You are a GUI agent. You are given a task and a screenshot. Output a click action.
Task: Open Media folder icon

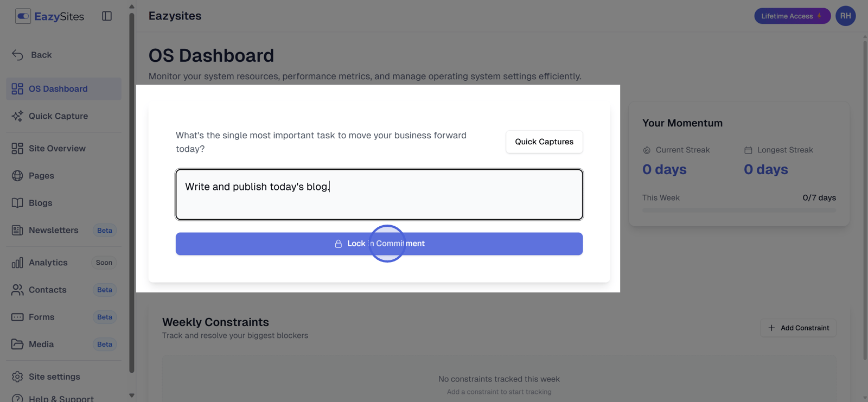click(x=17, y=344)
